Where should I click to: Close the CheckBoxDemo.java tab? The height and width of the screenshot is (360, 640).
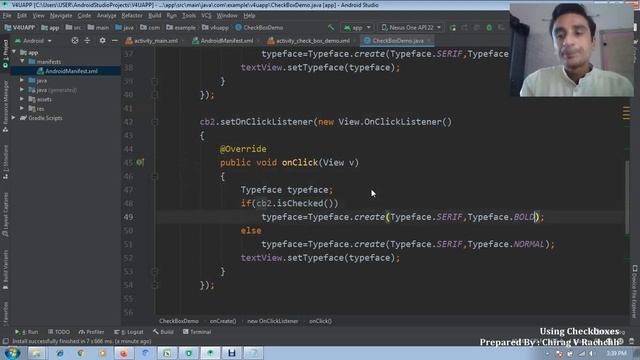tap(429, 41)
